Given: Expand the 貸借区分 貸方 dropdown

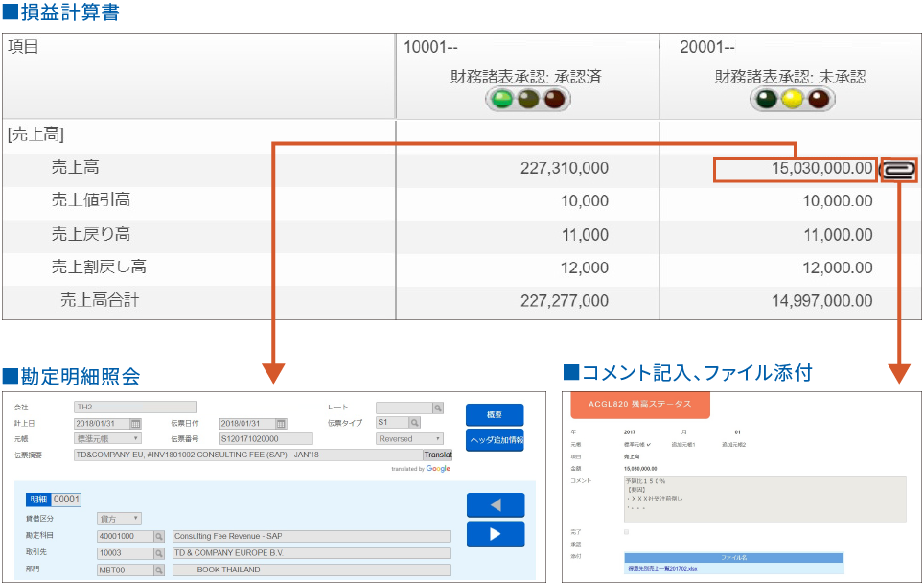Looking at the screenshot, I should coord(119,519).
